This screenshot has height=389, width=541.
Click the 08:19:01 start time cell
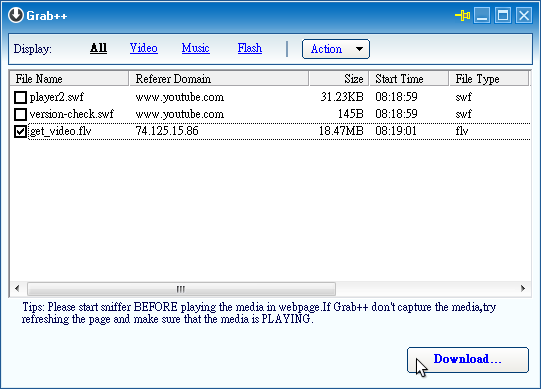click(396, 131)
